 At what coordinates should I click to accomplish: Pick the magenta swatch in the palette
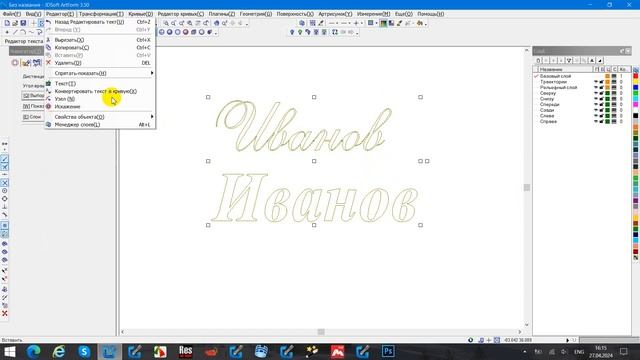pos(636,104)
